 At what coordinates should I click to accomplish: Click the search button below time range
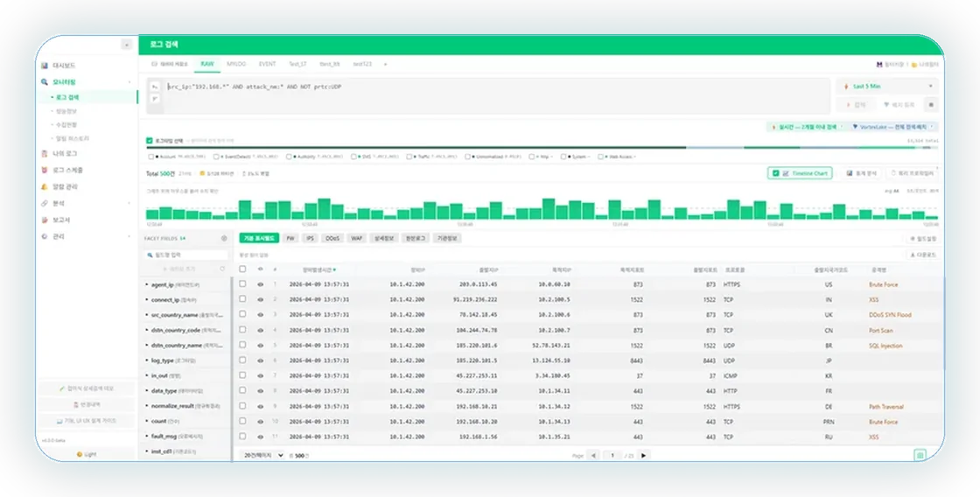856,104
